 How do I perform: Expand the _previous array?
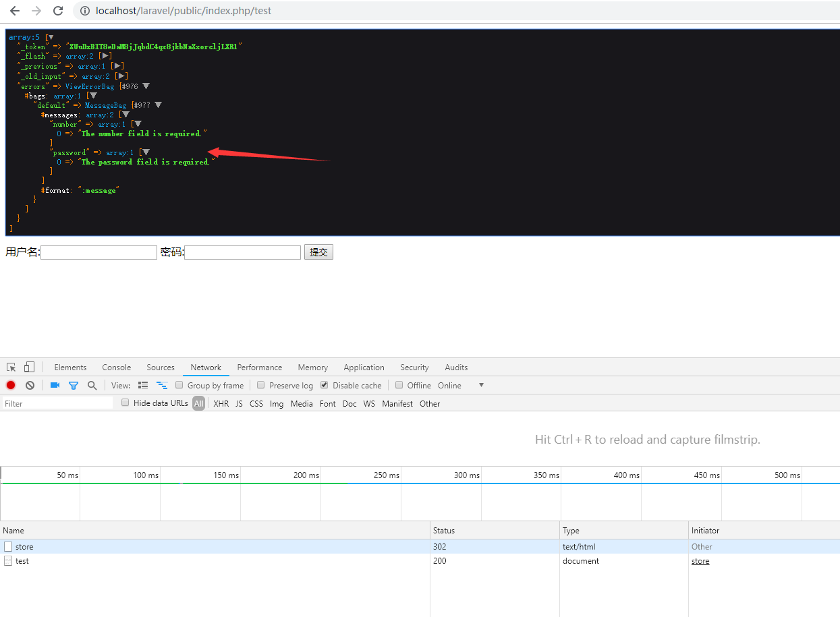(117, 66)
